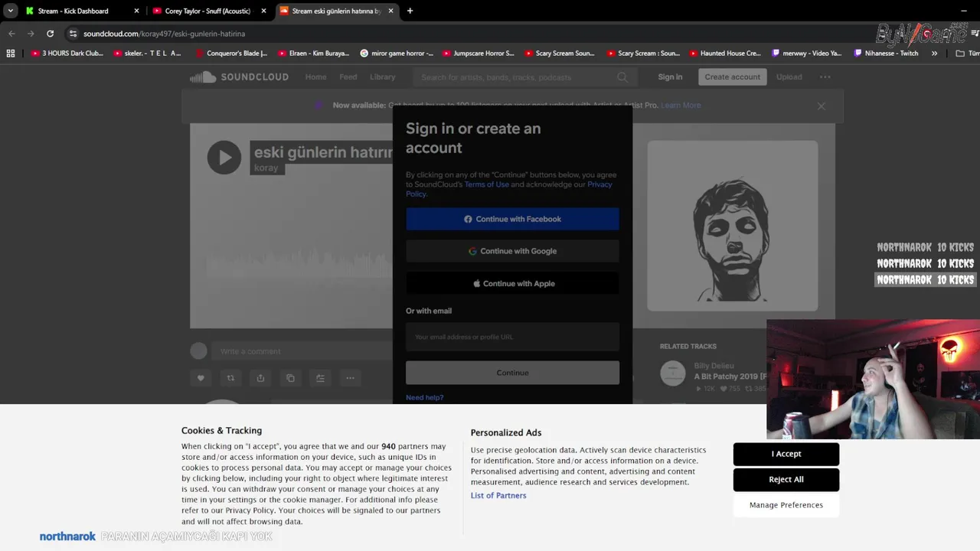Click the copy link icon below the comment box
980x551 pixels.
[x=290, y=378]
